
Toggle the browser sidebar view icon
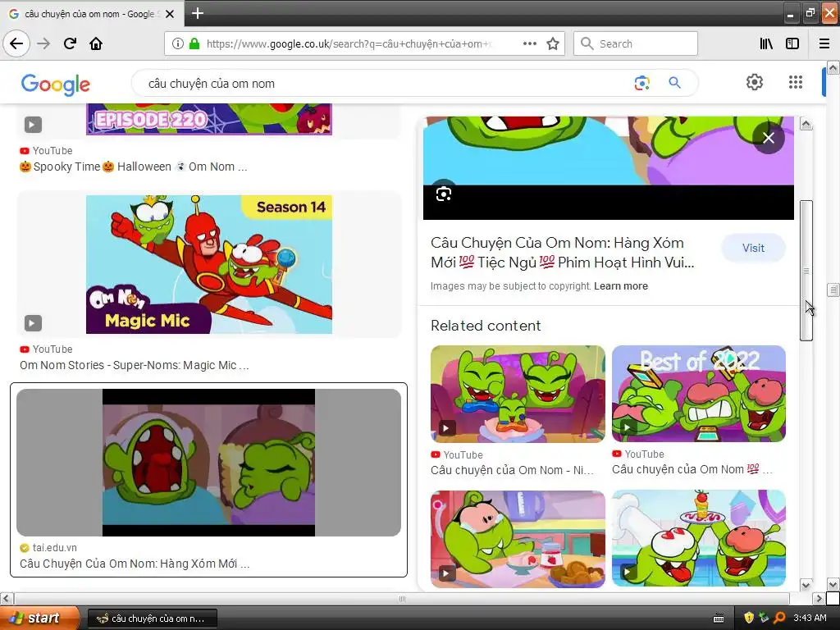coord(792,43)
